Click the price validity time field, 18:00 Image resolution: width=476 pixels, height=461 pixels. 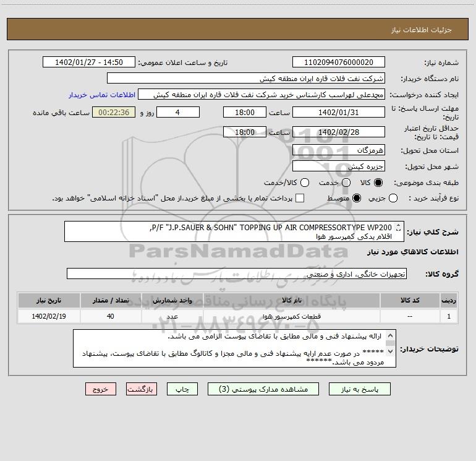245,132
